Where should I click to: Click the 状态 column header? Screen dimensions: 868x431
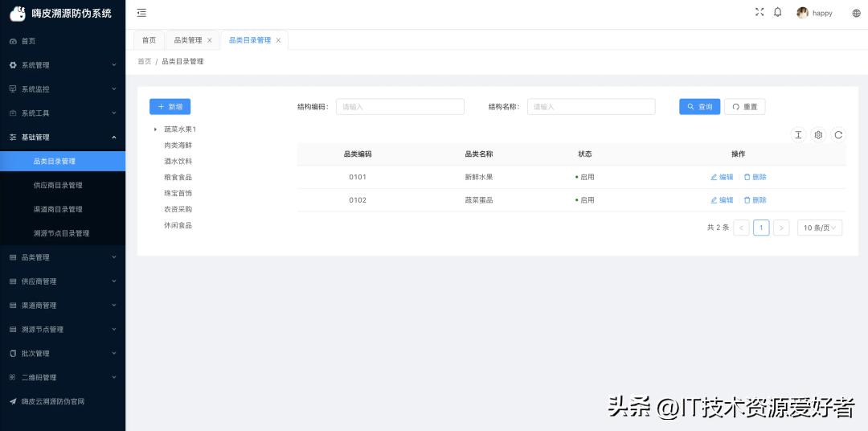coord(584,154)
